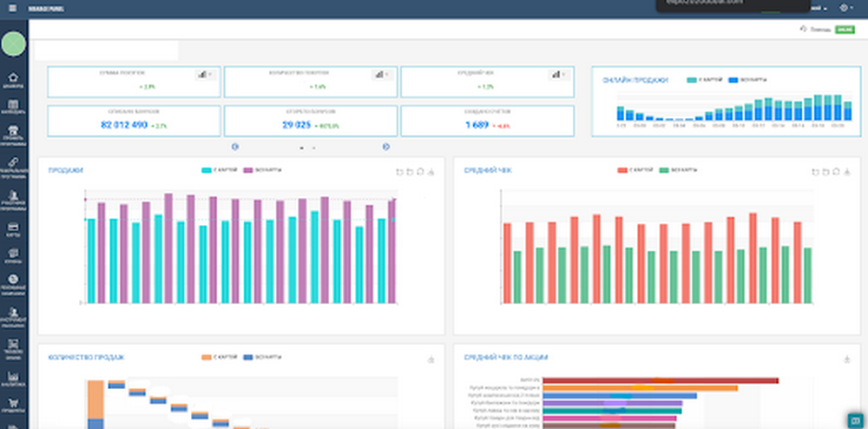
Task: Click the green user avatar circle
Action: [14, 43]
